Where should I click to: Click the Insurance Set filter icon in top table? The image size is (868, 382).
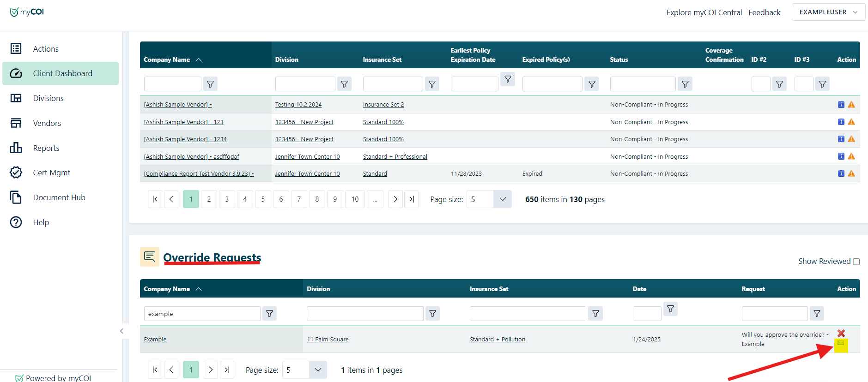click(432, 84)
